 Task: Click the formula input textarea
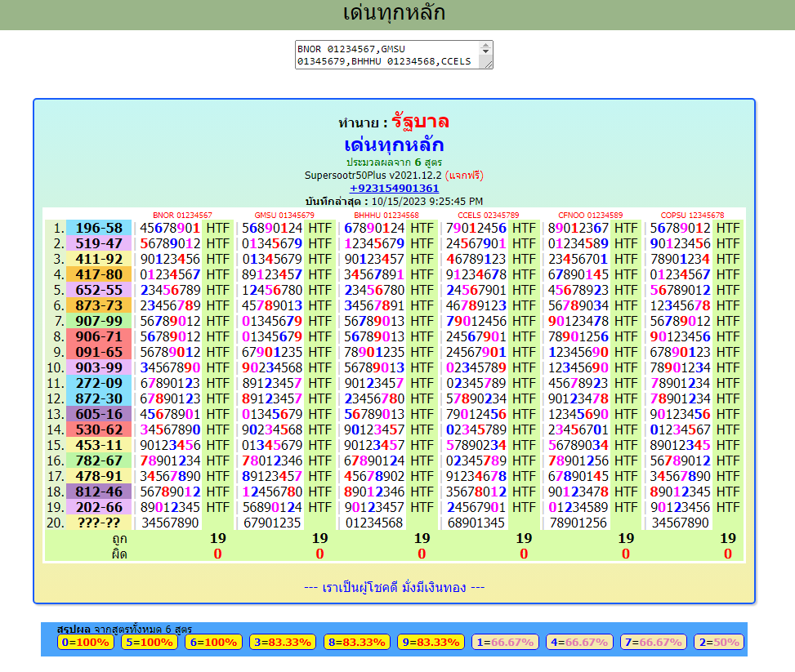coord(394,55)
